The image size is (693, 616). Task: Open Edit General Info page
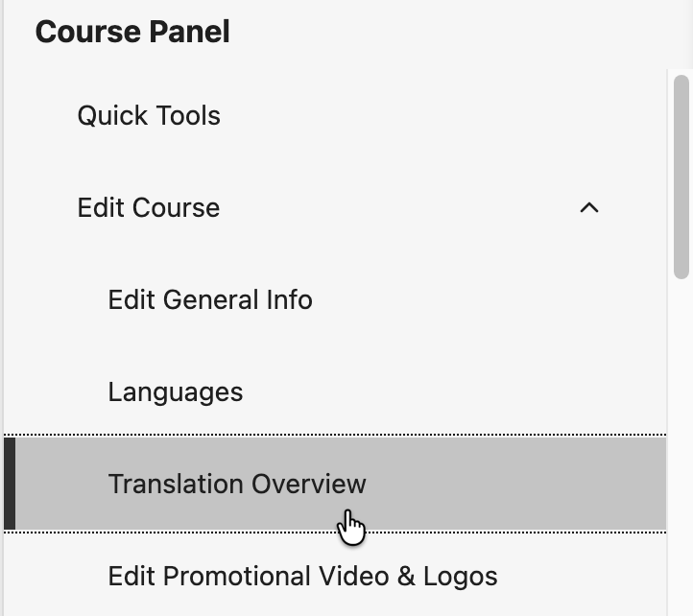[335, 299]
